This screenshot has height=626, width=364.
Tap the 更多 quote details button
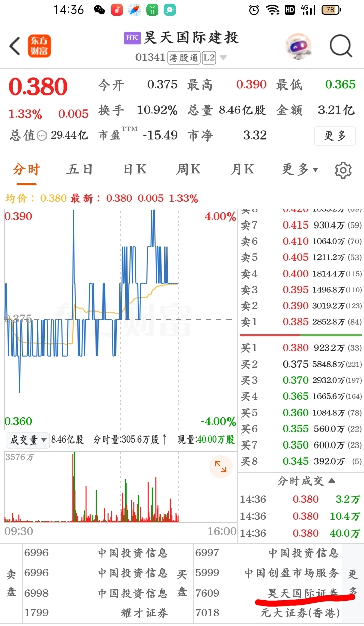[x=335, y=136]
